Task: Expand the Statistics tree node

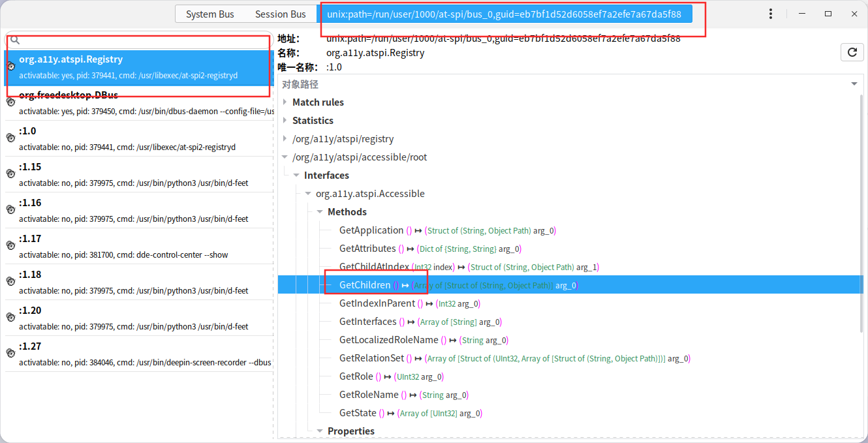Action: point(285,121)
